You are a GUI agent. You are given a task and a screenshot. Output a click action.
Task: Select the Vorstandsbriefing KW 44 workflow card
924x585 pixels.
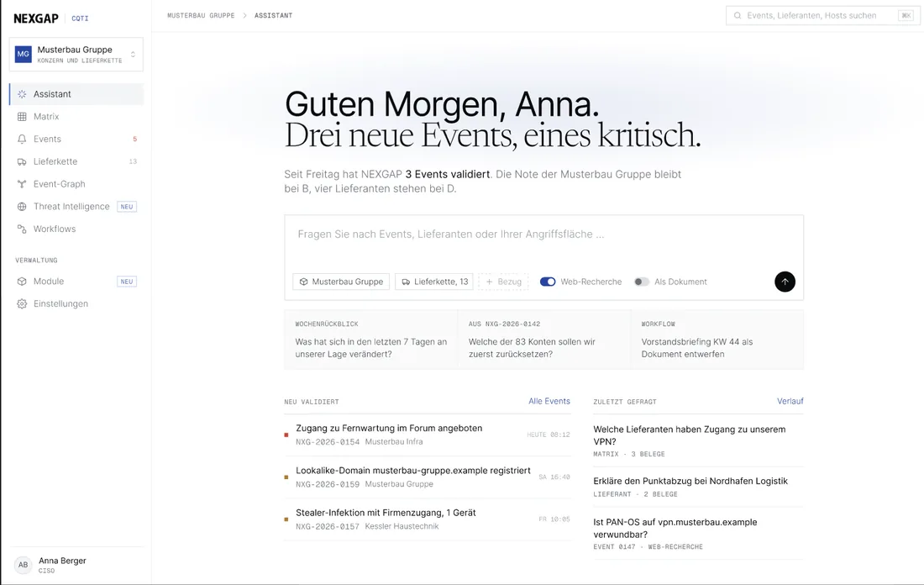[717, 340]
